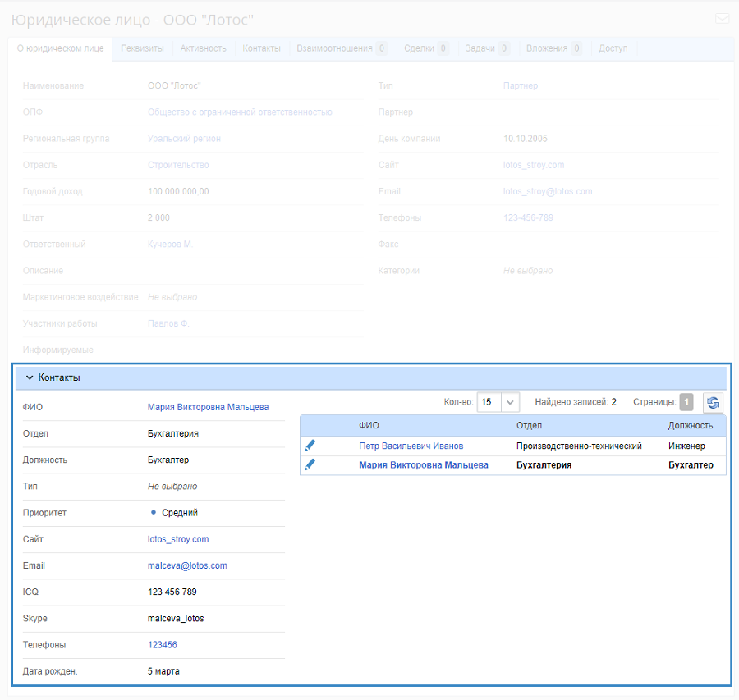Viewport: 739px width, 700px height.
Task: Sort the table by Должность column header
Action: tap(690, 425)
